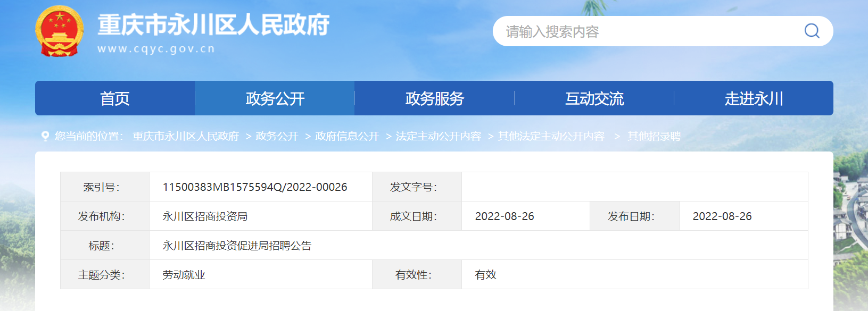Follow breadcrumb link 其他招录聘

coord(654,136)
